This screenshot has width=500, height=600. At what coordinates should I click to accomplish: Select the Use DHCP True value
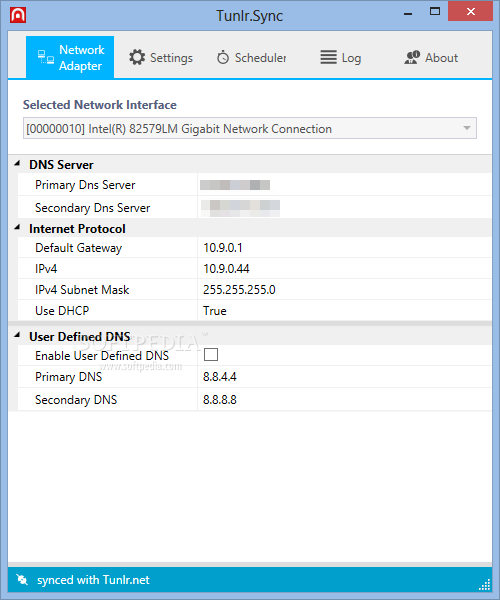click(215, 311)
